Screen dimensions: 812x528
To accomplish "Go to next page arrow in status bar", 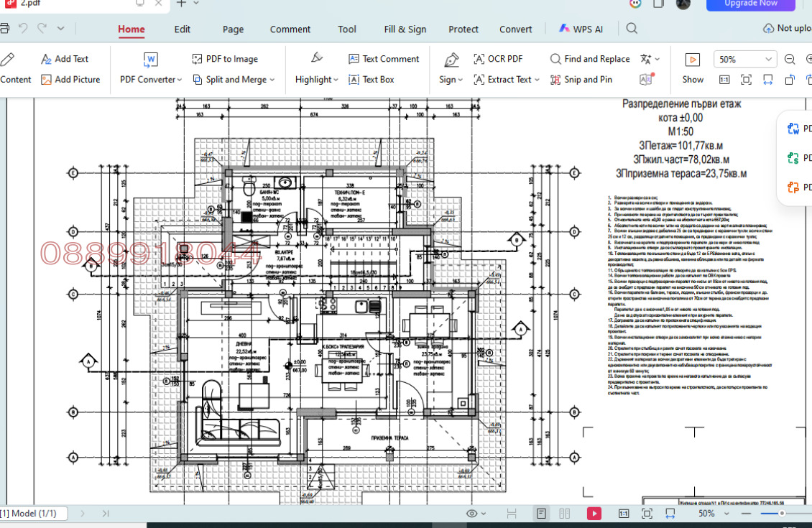I will 83,514.
